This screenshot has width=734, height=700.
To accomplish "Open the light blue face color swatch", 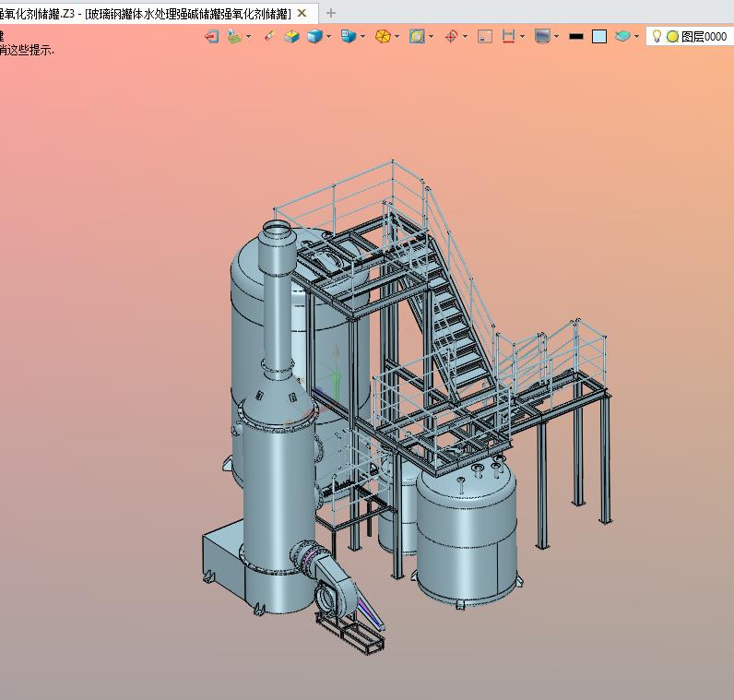I will (x=599, y=37).
